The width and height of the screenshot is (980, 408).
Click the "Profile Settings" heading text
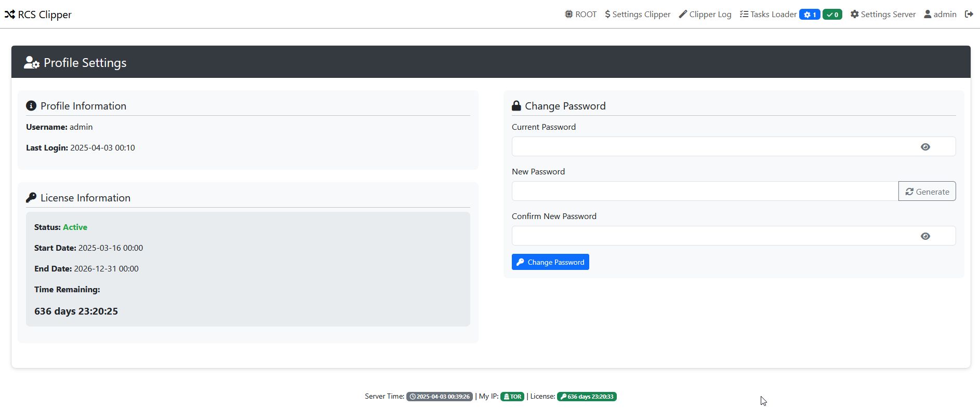pyautogui.click(x=85, y=63)
